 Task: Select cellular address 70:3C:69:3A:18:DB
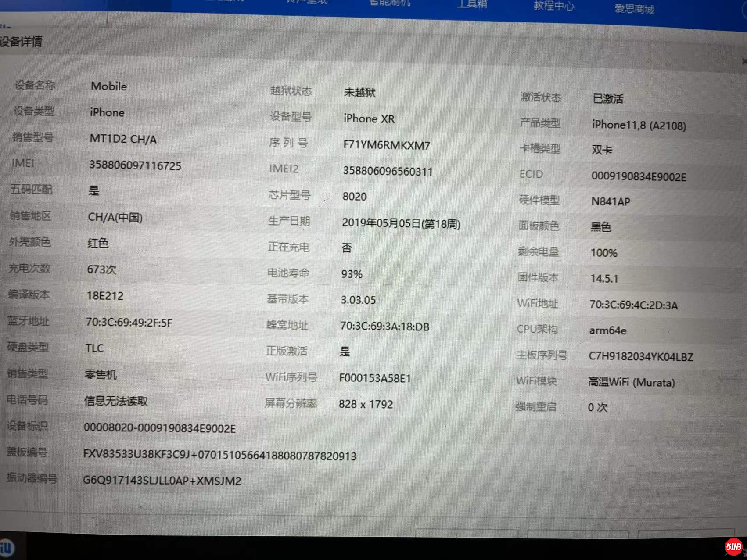point(384,327)
